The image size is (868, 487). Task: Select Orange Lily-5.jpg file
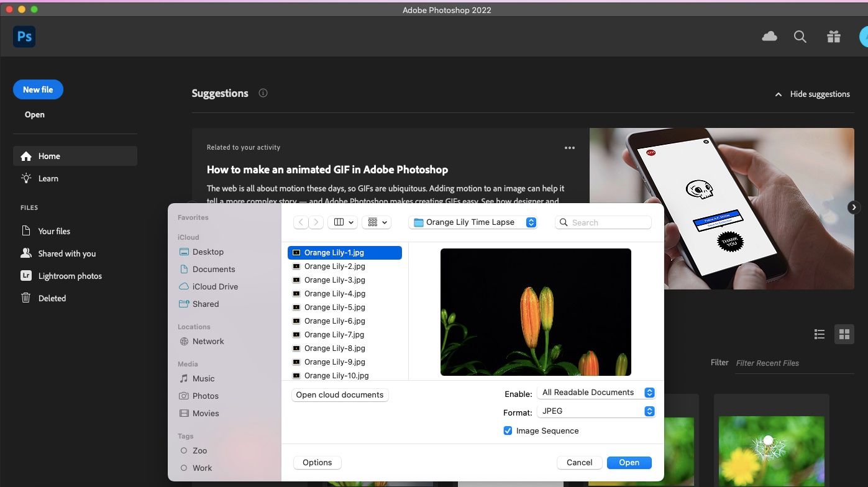pyautogui.click(x=345, y=307)
